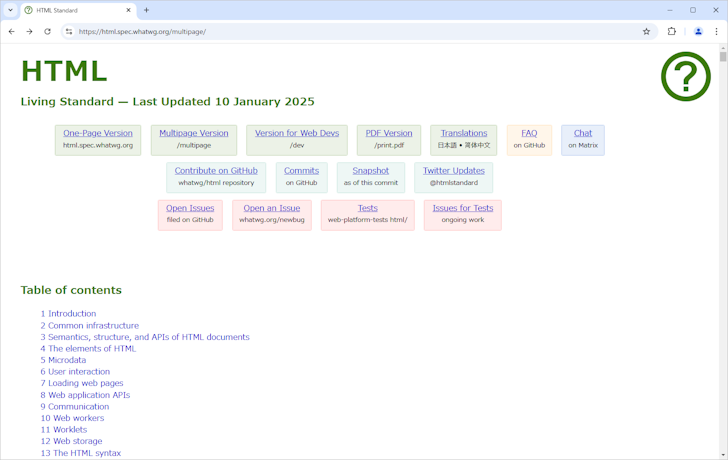Bookmark this page using the star icon
This screenshot has height=460, width=728.
[x=646, y=31]
